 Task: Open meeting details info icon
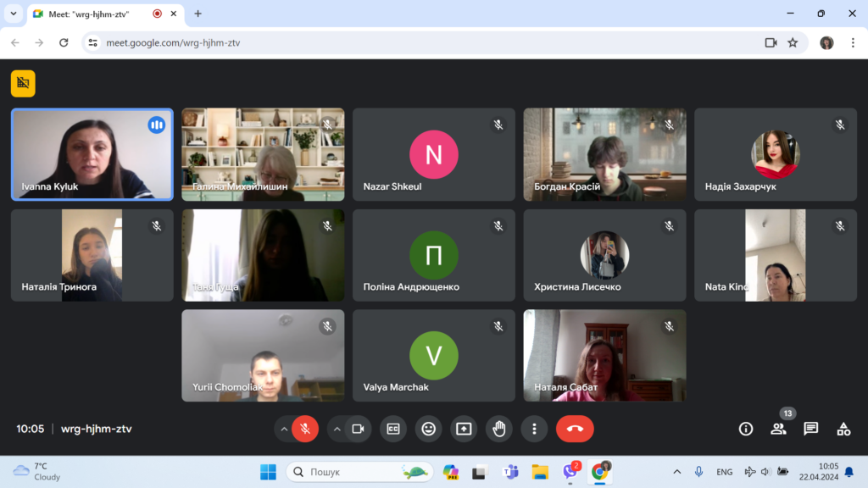(746, 429)
